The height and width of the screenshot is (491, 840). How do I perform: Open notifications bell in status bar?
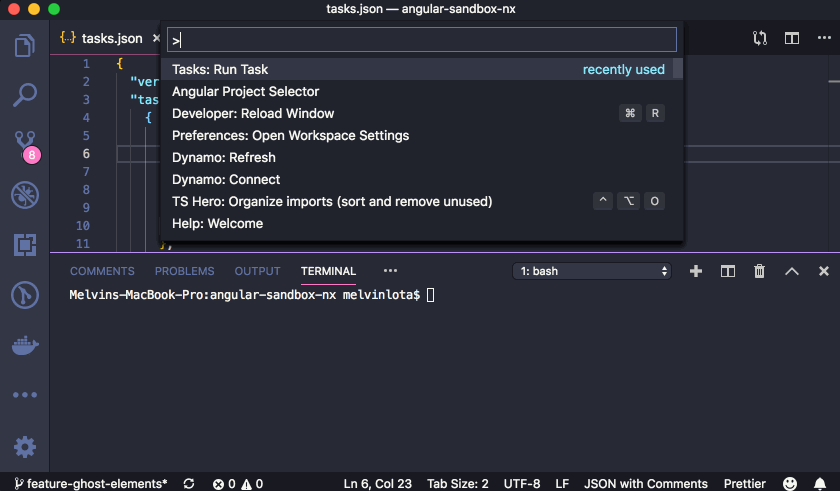(820, 484)
